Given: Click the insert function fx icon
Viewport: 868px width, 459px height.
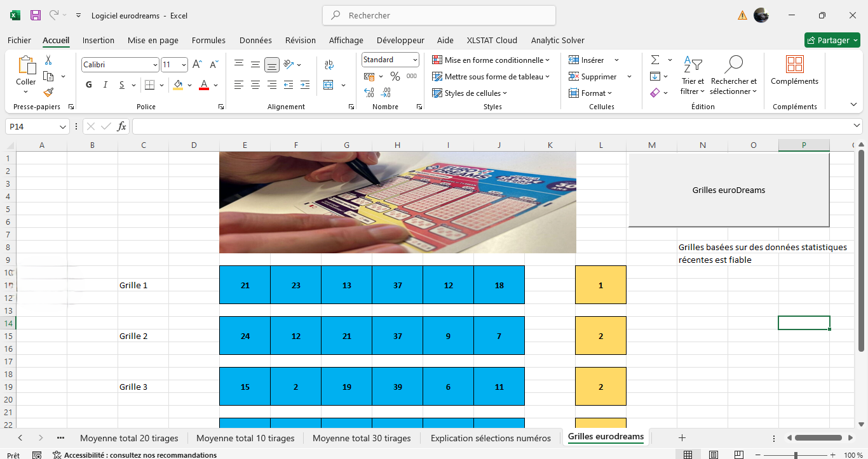Looking at the screenshot, I should click(x=122, y=126).
